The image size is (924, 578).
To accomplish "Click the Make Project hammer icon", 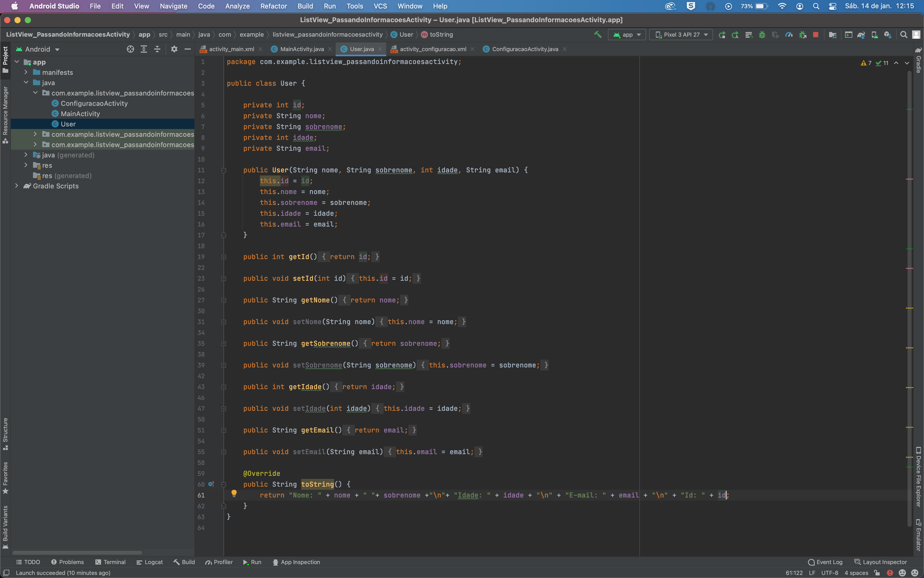I will 598,35.
